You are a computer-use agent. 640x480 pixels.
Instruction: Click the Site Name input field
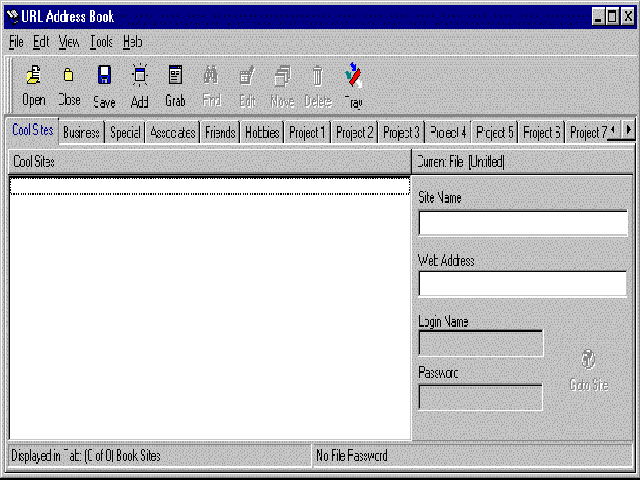[x=522, y=222]
